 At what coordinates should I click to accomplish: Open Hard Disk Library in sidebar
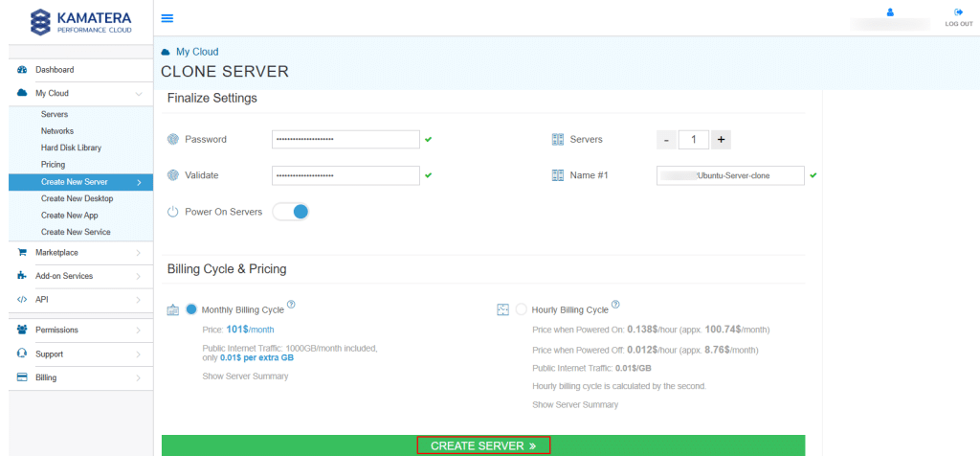pyautogui.click(x=71, y=148)
